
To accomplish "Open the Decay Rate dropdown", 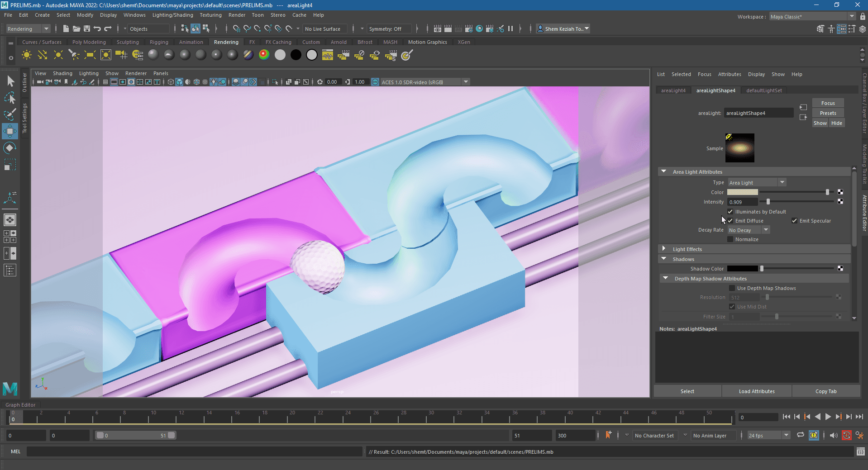I will tap(749, 230).
